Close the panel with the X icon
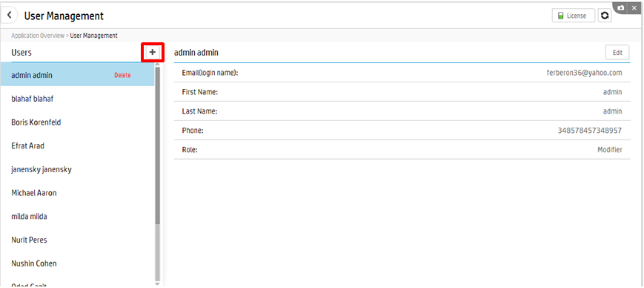Image resolution: width=644 pixels, height=288 pixels. (x=634, y=8)
